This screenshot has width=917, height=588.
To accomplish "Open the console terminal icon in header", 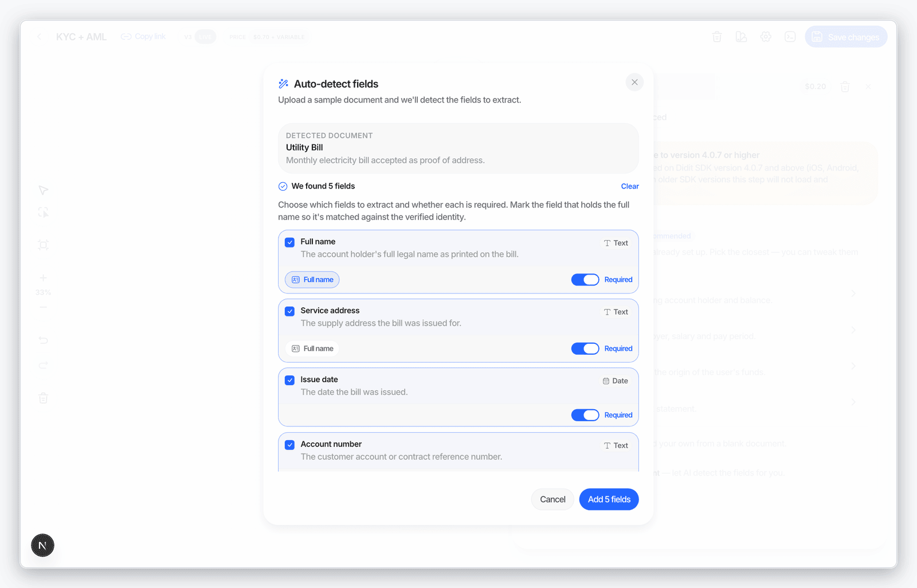I will (790, 37).
